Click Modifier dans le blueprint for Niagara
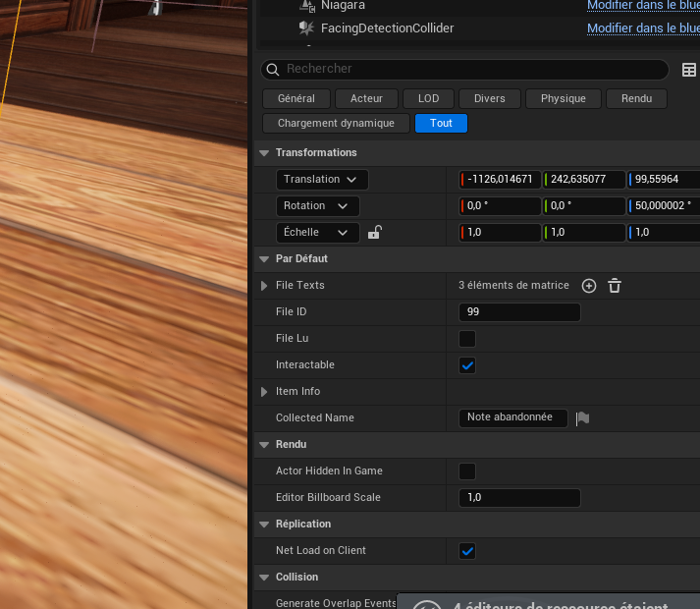Image resolution: width=700 pixels, height=609 pixels. click(x=643, y=5)
